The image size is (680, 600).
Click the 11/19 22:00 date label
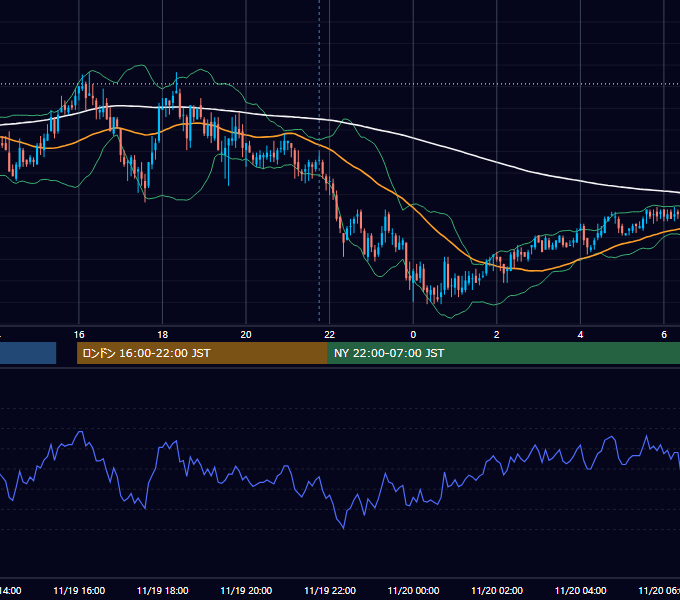[x=330, y=591]
